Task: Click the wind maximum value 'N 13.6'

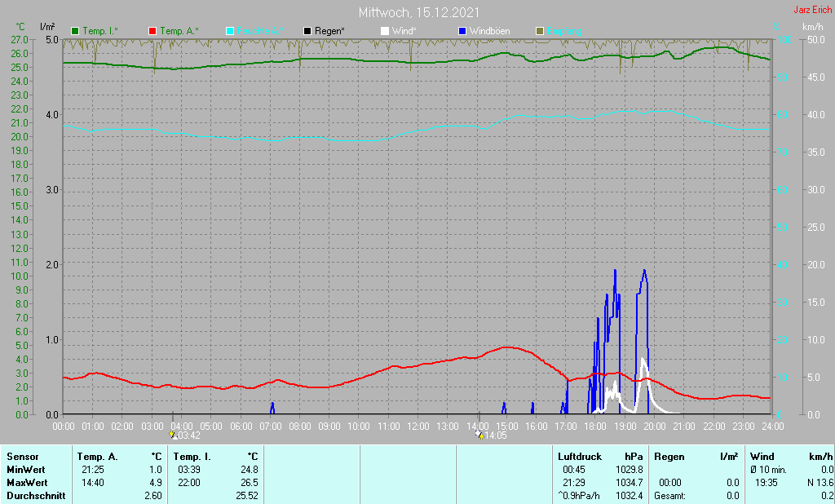Action: tap(820, 482)
